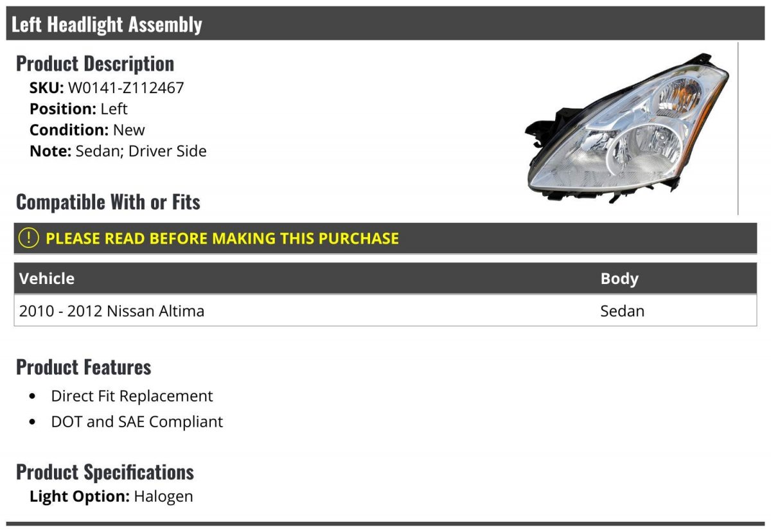Open the headlight product photo

tap(628, 129)
